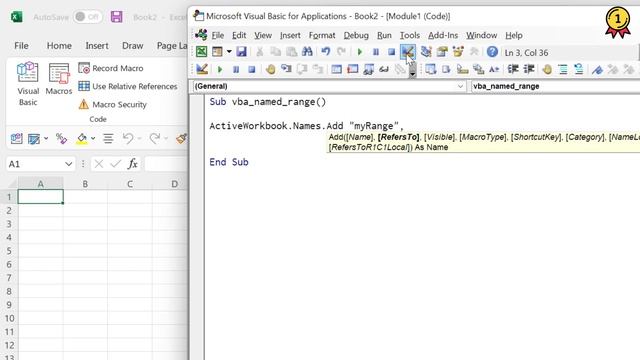
Task: Open the Insert menu in VBA editor
Action: [290, 36]
